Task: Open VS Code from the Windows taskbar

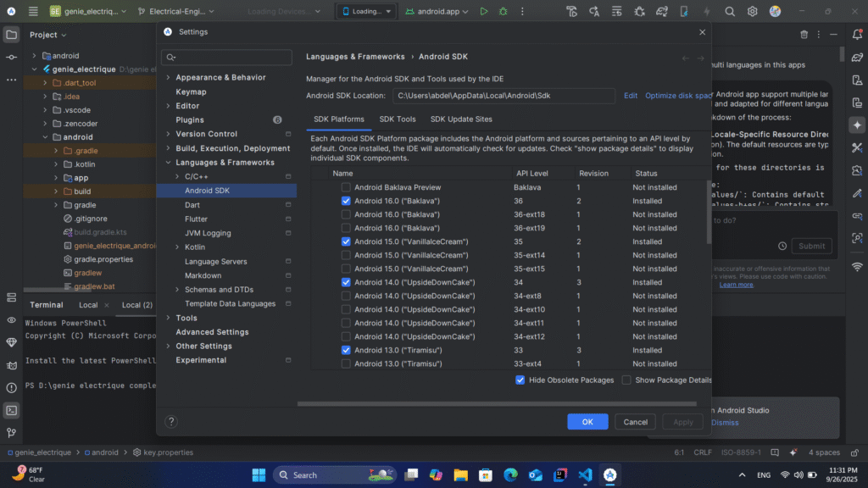Action: [x=585, y=475]
